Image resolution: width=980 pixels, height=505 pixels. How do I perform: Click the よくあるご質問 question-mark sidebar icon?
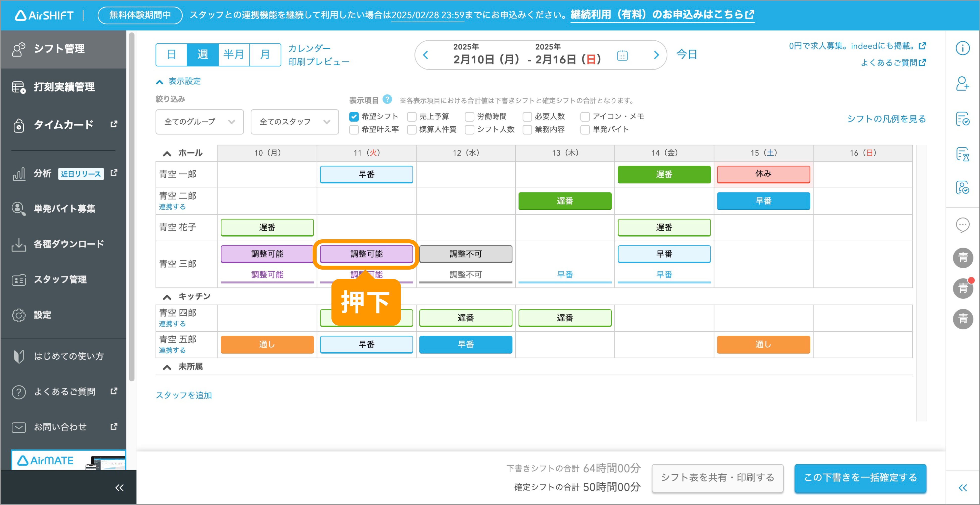pos(19,392)
